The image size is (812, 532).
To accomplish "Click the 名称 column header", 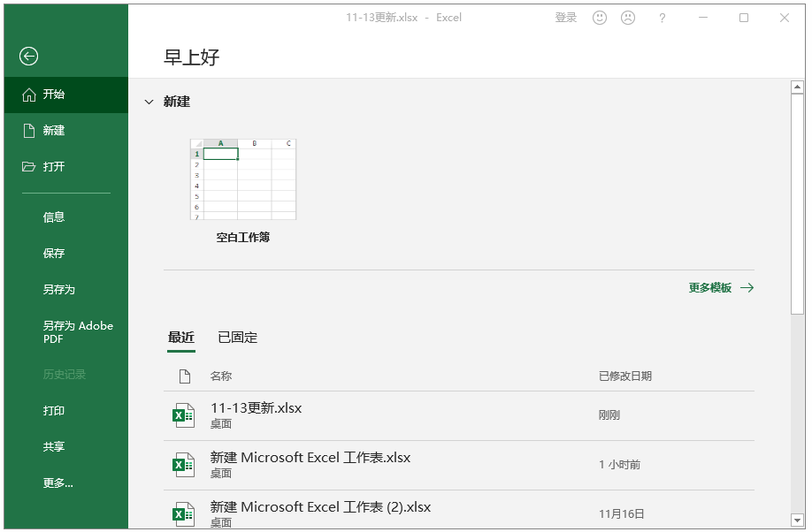I will pos(221,376).
